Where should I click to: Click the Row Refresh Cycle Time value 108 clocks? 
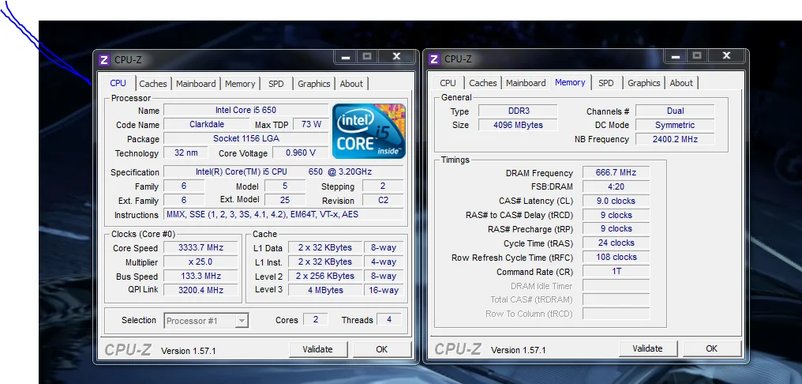point(616,257)
